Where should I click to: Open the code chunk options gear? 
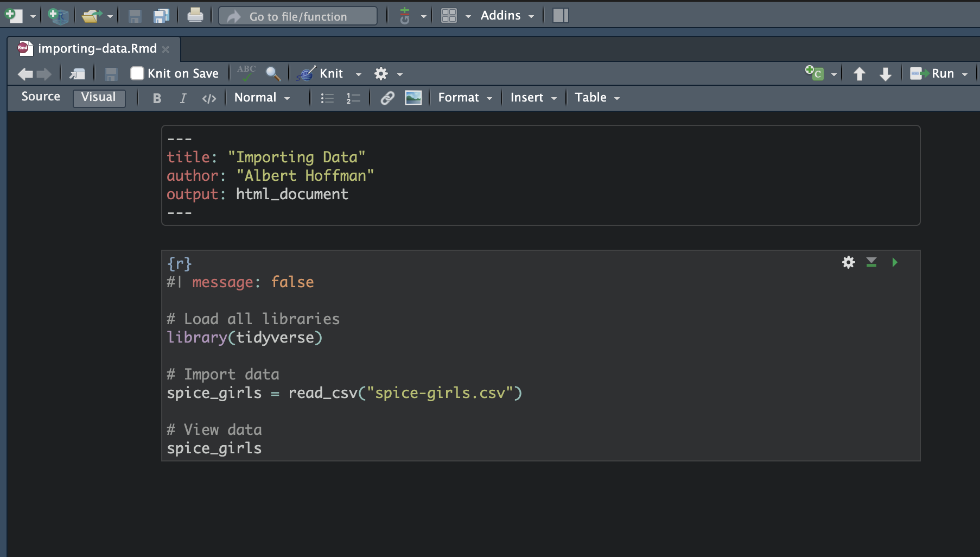tap(848, 263)
